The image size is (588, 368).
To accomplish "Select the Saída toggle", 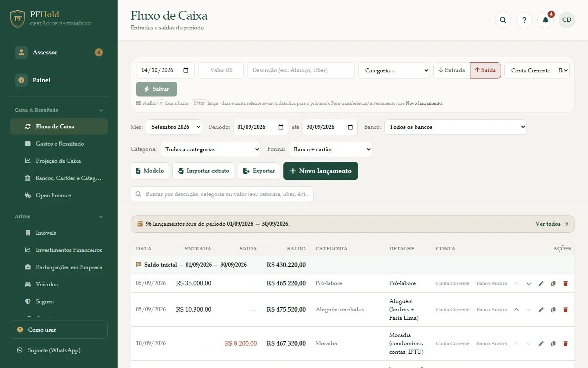I will coord(486,70).
